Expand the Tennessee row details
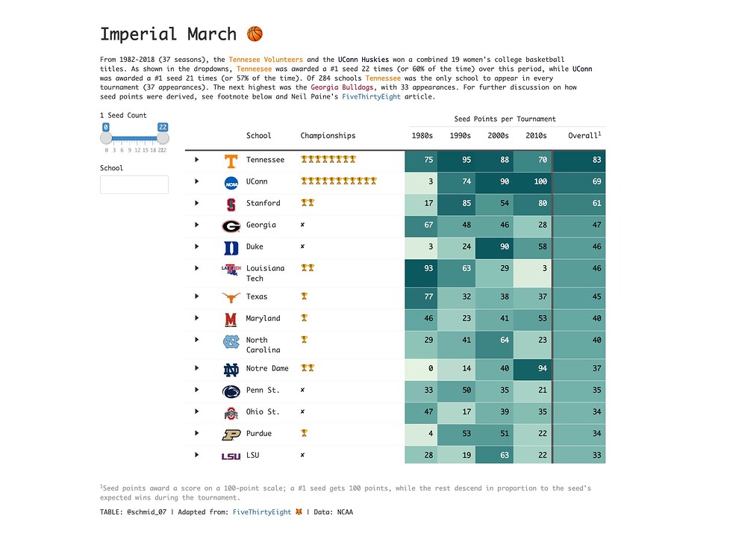The height and width of the screenshot is (560, 733). [196, 159]
